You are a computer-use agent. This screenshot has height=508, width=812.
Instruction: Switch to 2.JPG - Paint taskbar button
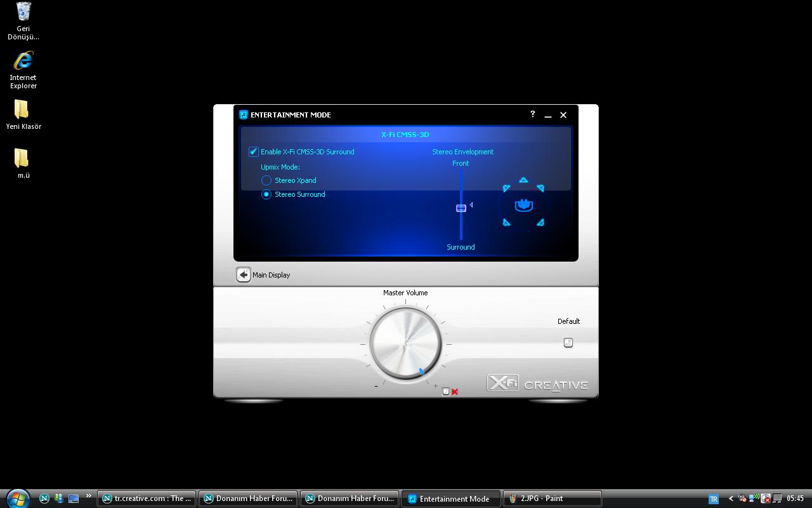pos(553,498)
